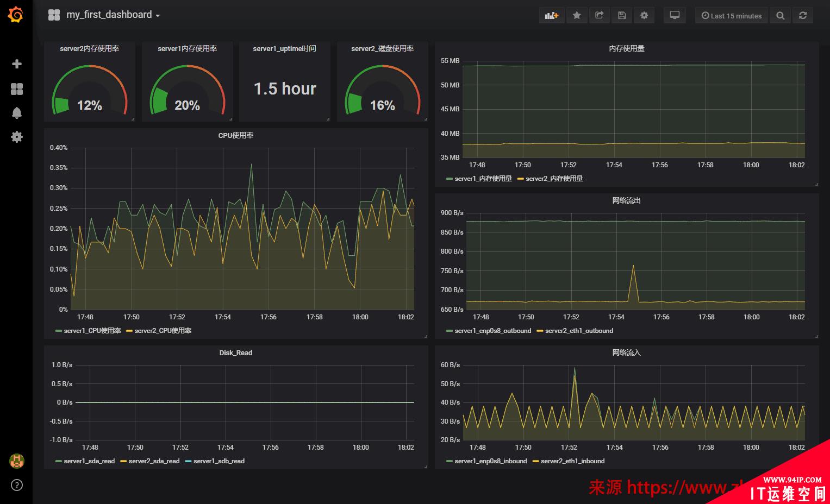Open the CPU使用率 panel title menu
This screenshot has height=504, width=830.
(236, 135)
